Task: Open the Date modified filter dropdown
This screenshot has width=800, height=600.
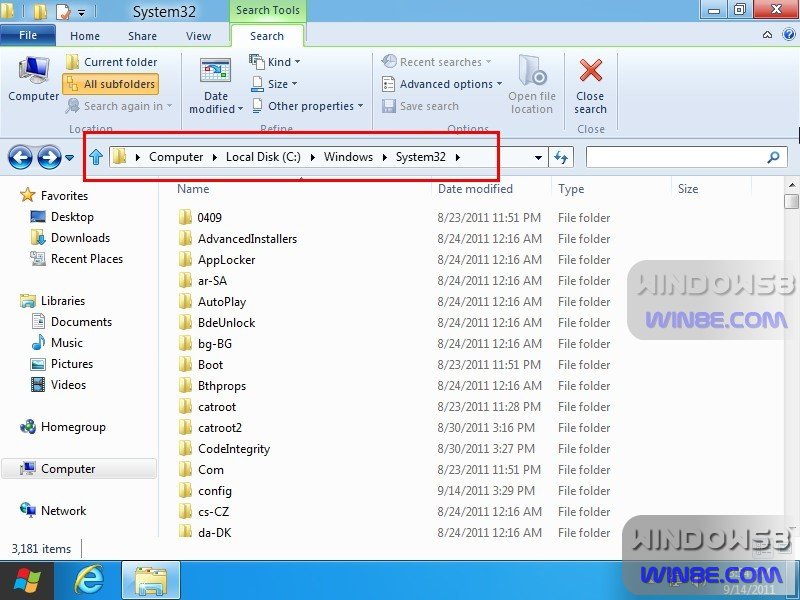Action: click(x=216, y=86)
